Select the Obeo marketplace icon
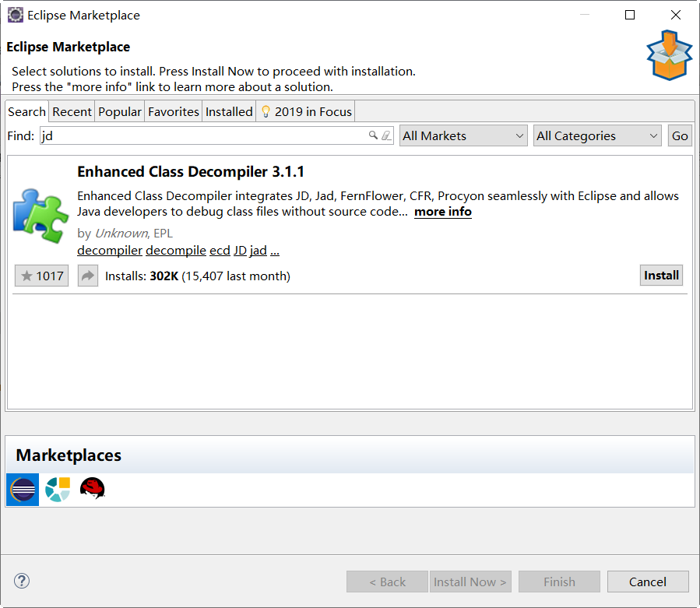Viewport: 700px width, 608px height. (x=58, y=489)
